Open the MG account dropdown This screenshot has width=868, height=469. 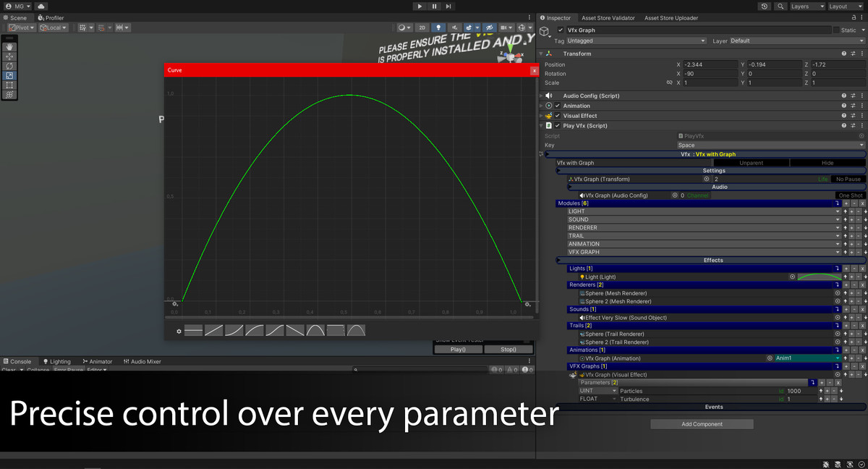pos(17,7)
